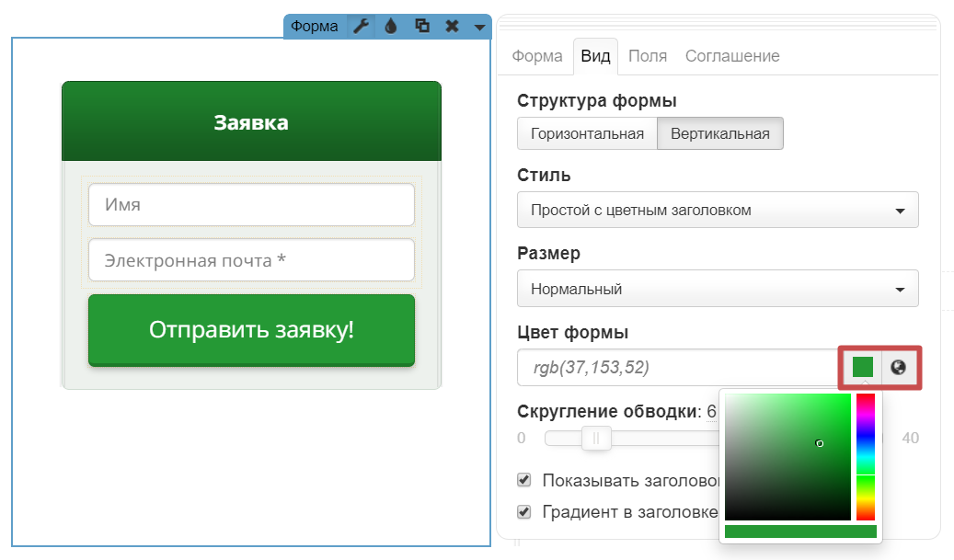Viewport: 954px width, 560px height.
Task: Expand the caret menu in the Форма toolbar
Action: pos(479,28)
